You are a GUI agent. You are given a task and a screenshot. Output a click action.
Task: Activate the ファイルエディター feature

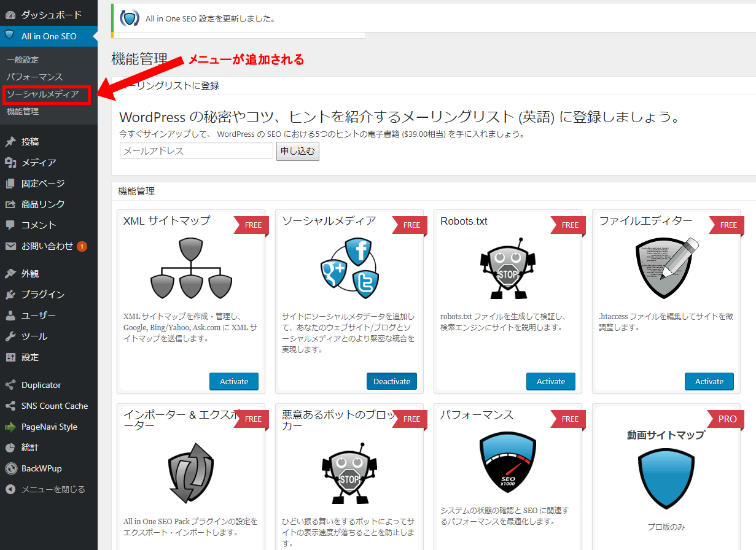(709, 381)
